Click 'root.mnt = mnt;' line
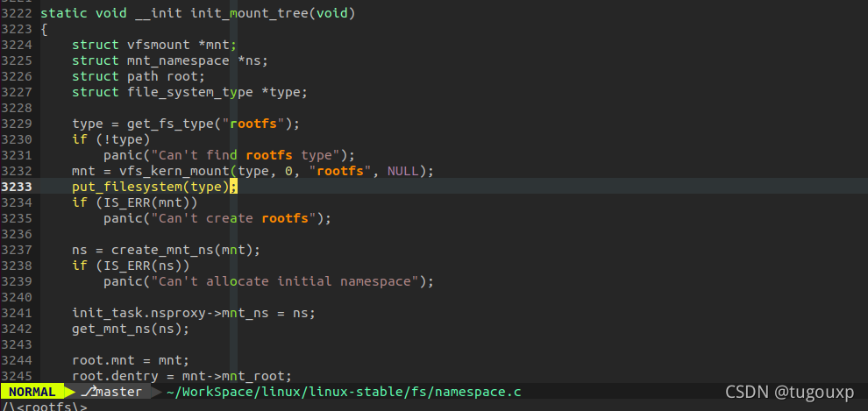The width and height of the screenshot is (868, 411). click(x=131, y=361)
